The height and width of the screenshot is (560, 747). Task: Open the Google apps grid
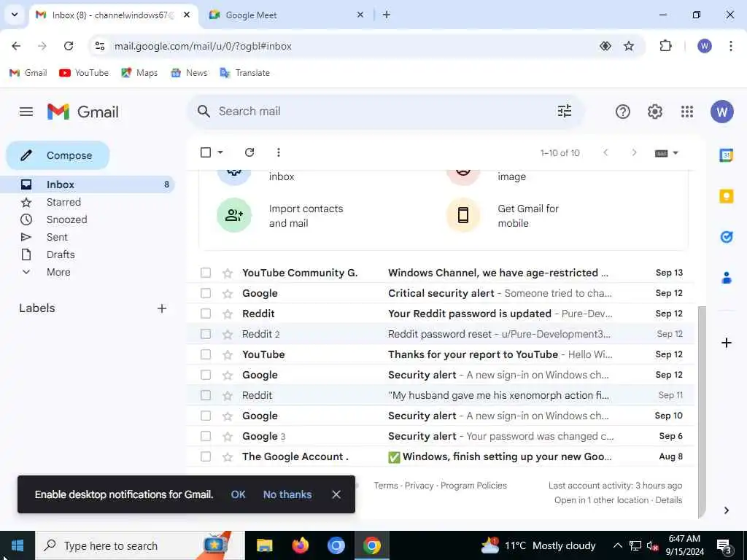pyautogui.click(x=687, y=112)
